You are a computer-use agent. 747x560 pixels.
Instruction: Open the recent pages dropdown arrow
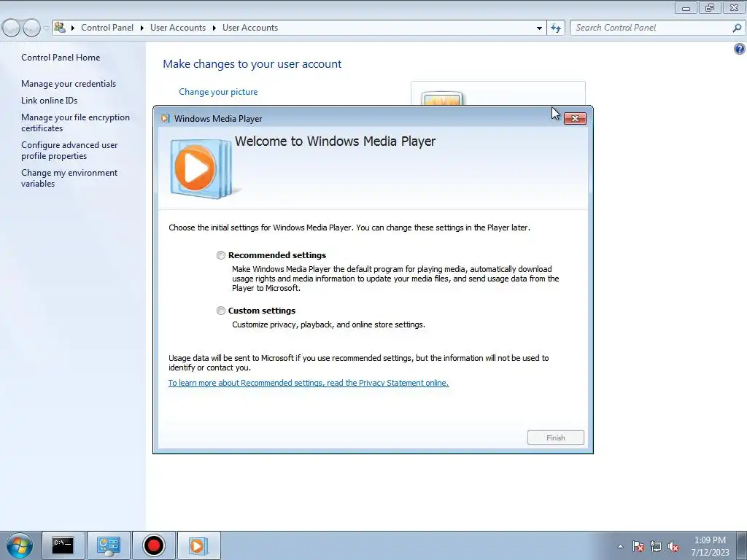coord(46,28)
